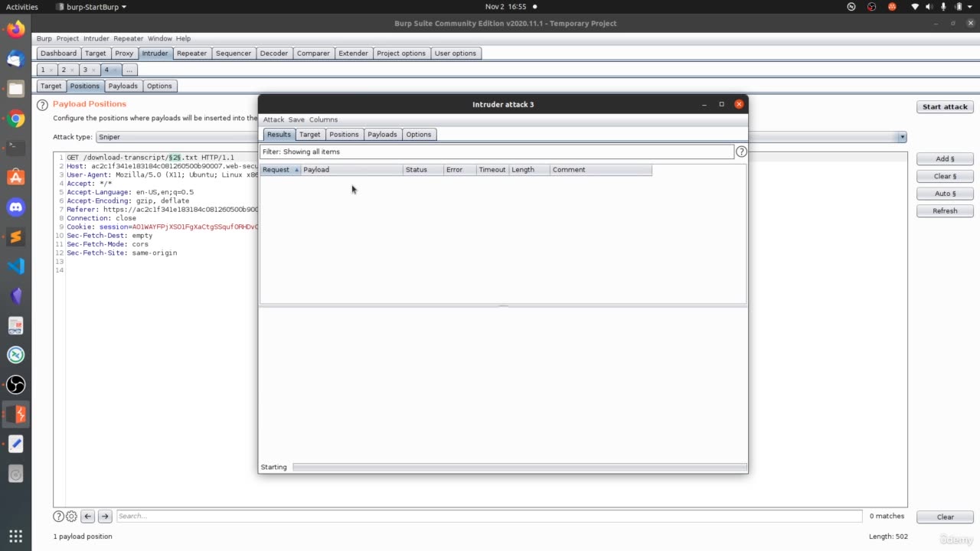Open Firefox from the Ubuntu dock

15,30
